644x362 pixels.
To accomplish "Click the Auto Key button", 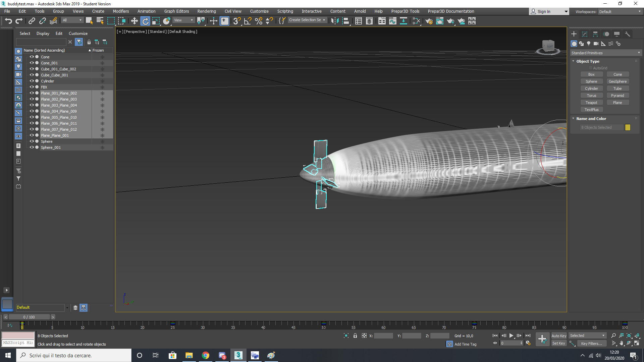I will pyautogui.click(x=558, y=336).
